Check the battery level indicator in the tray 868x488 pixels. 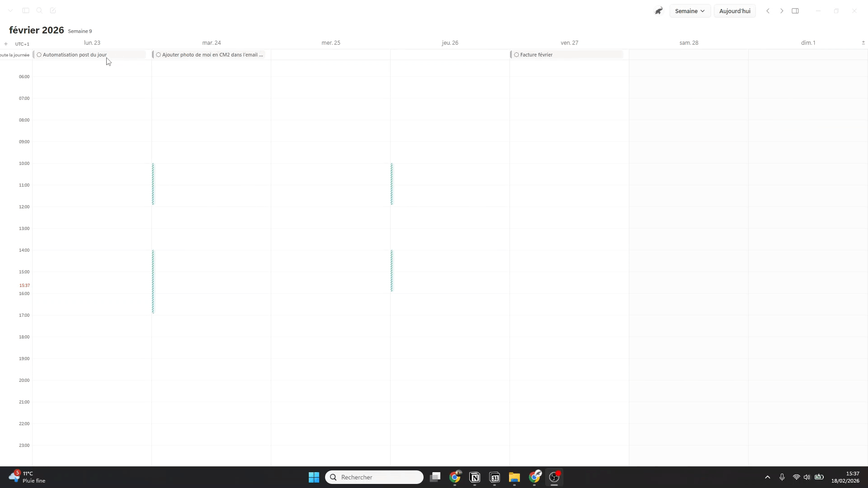[x=820, y=477]
